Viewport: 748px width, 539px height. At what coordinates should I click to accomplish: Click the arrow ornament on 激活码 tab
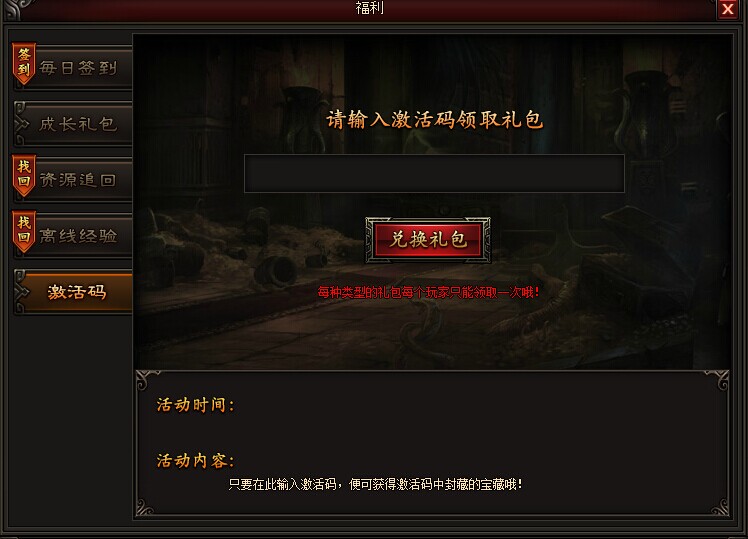(21, 292)
